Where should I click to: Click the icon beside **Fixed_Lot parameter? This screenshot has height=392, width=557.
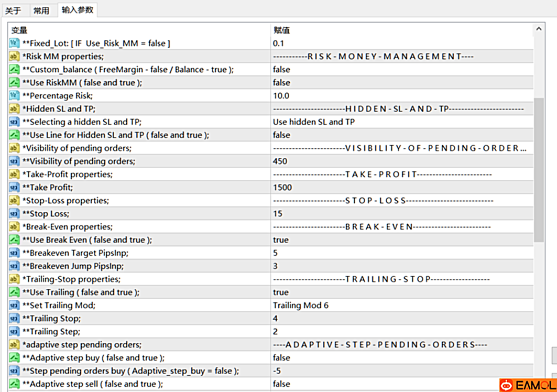[x=15, y=43]
